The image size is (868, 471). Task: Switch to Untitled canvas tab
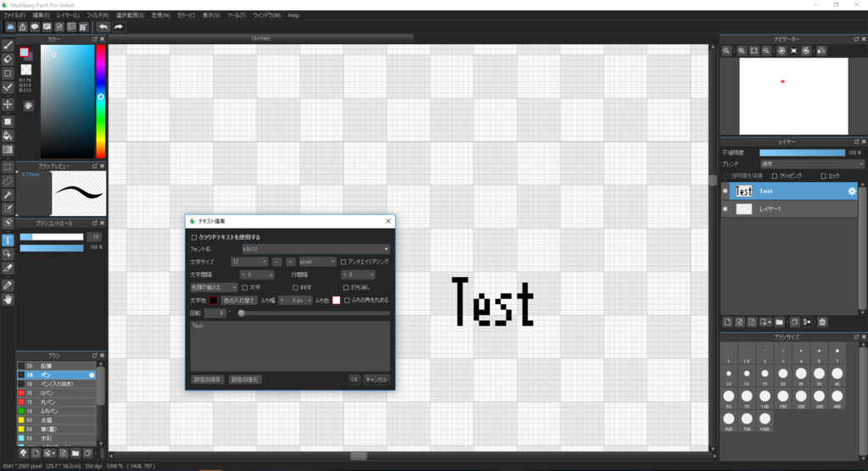261,38
